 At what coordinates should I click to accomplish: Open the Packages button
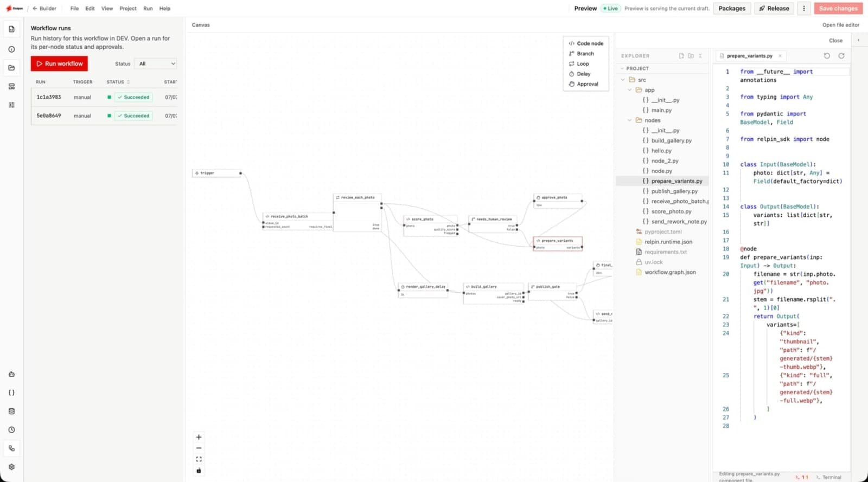(732, 9)
